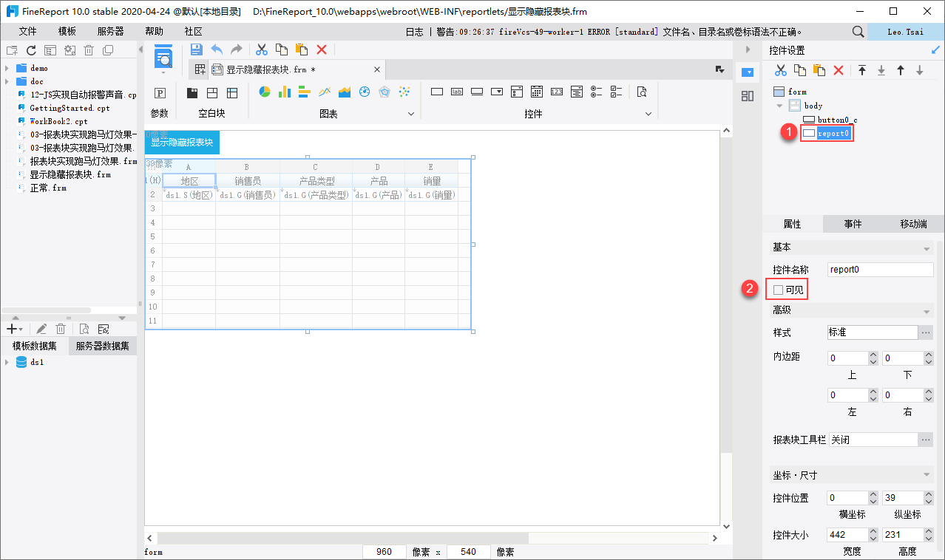Close the 显示隐藏报表块.frm tab
This screenshot has height=560, width=945.
(376, 69)
